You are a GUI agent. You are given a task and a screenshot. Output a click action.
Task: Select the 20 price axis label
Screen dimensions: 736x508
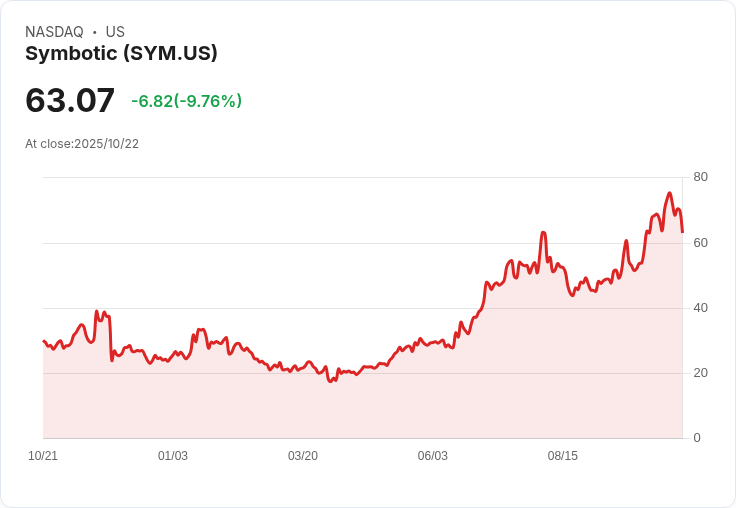(701, 373)
